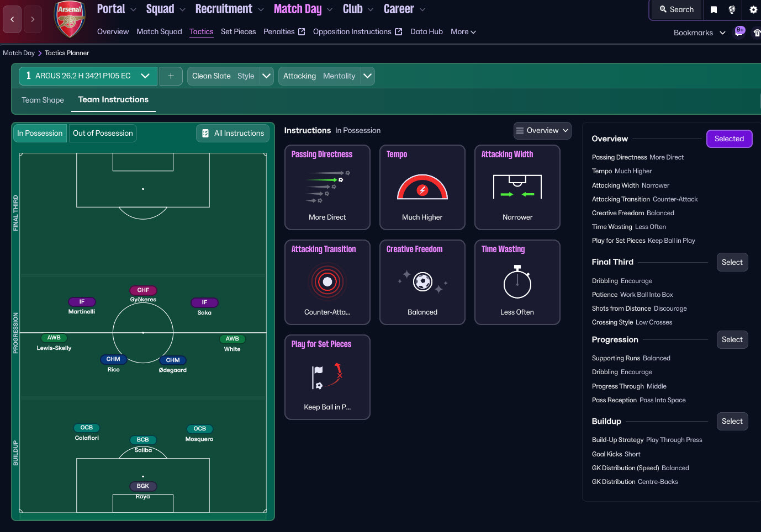The image size is (761, 532).
Task: Open the Overview view dropdown
Action: [542, 131]
